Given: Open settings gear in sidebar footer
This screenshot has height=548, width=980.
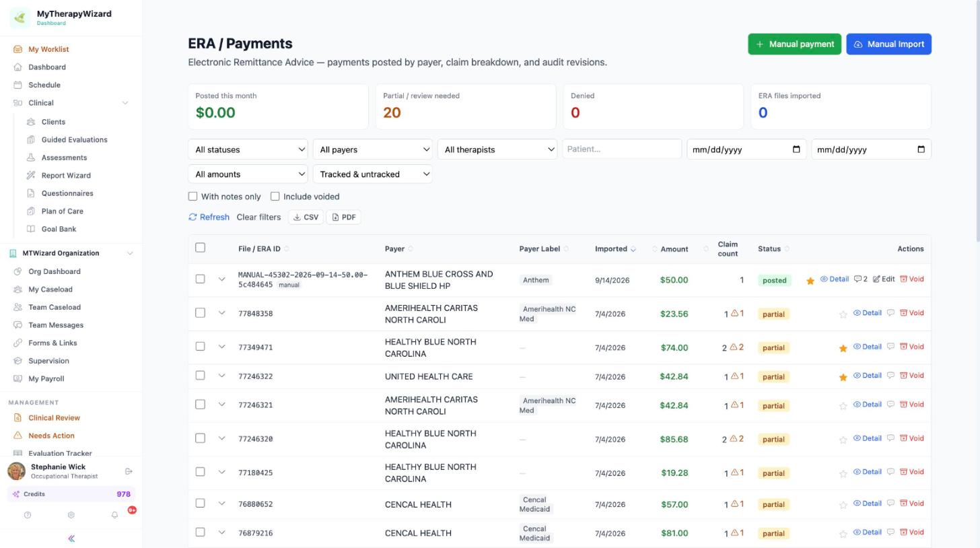Looking at the screenshot, I should 71,515.
